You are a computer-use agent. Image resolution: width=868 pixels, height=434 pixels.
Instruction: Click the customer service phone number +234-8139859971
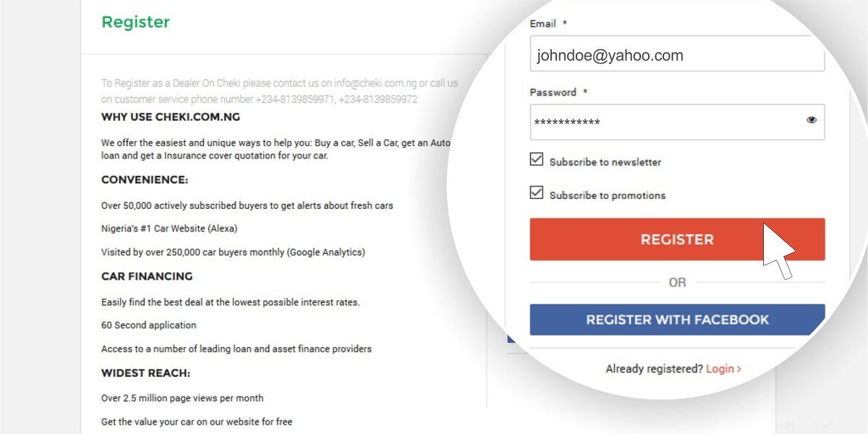(x=294, y=99)
